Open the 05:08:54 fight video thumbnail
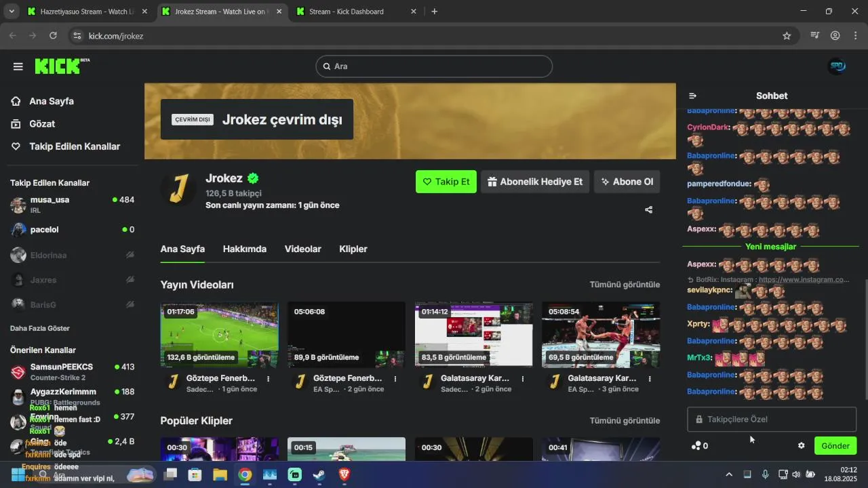This screenshot has height=488, width=868. coord(601,335)
